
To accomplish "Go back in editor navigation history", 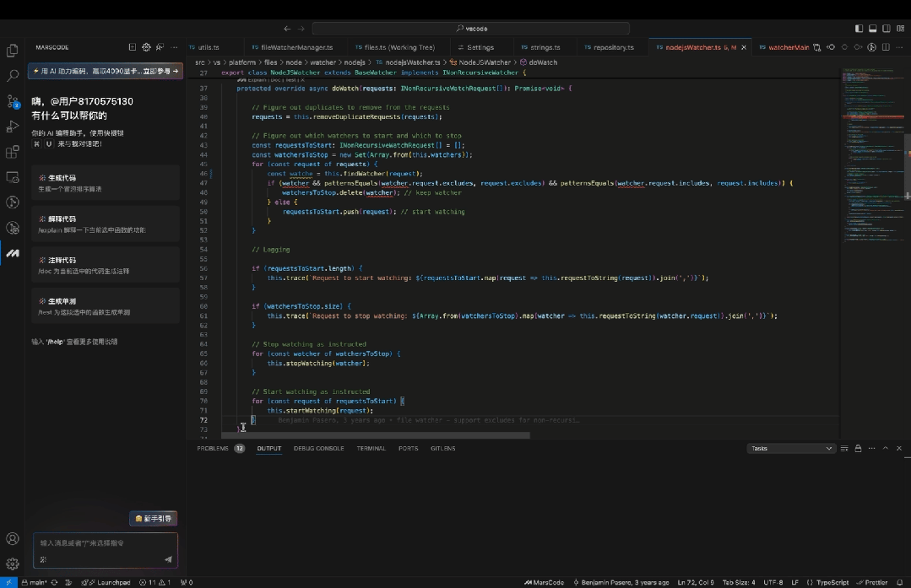I will (x=287, y=29).
